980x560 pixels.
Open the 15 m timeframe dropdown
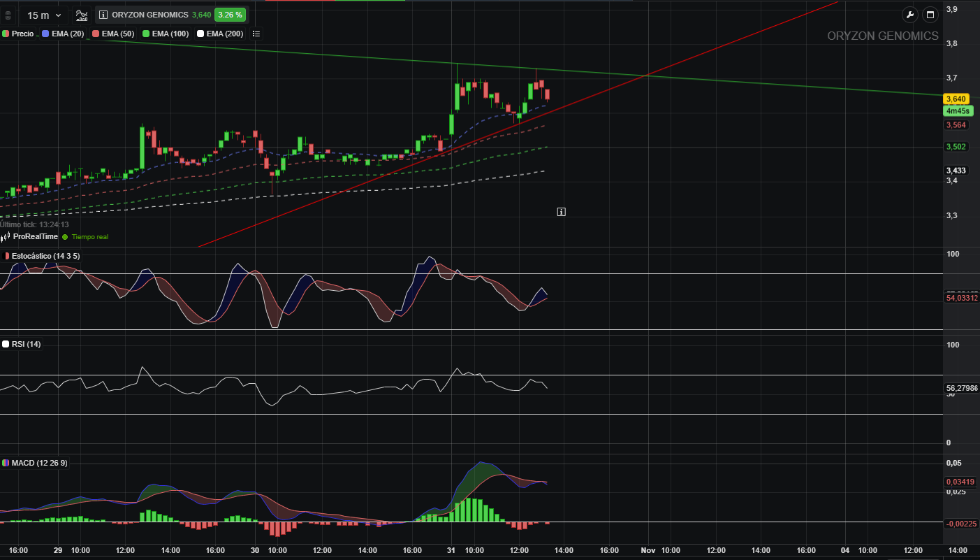pos(43,15)
